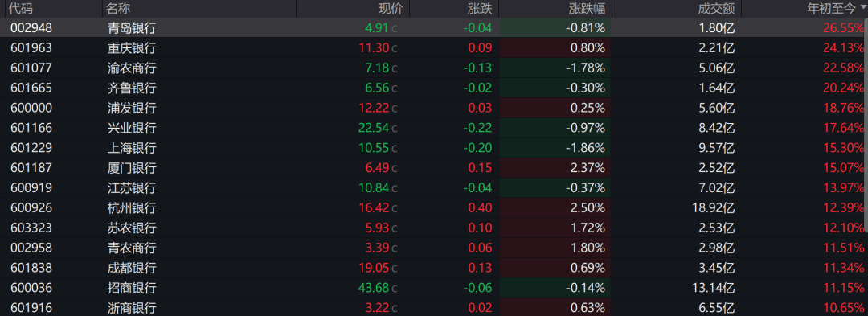Select the 浦发银行 stock name

132,108
